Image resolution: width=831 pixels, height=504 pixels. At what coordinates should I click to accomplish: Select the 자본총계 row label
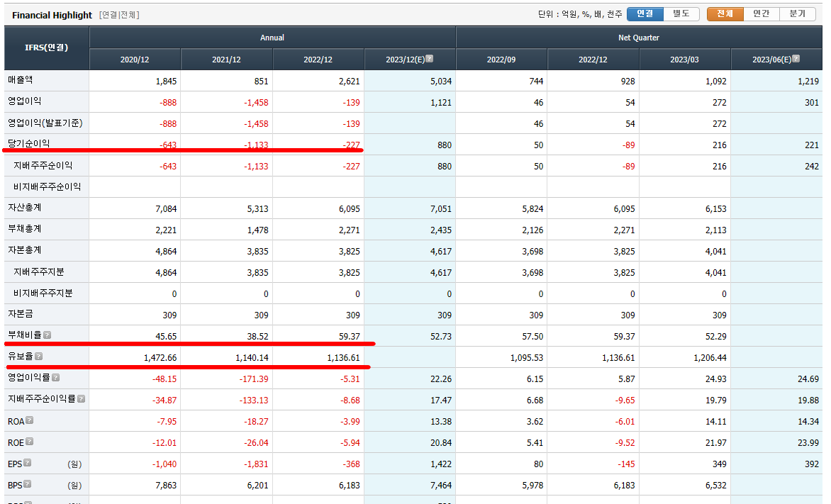(24, 250)
